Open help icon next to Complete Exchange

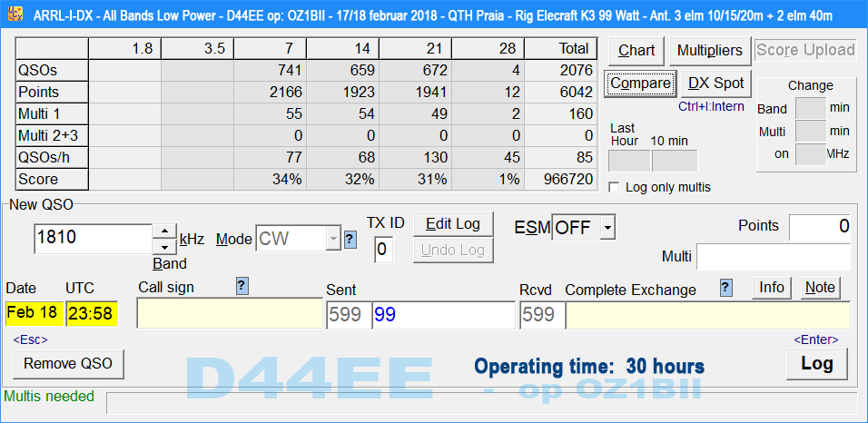coord(725,288)
